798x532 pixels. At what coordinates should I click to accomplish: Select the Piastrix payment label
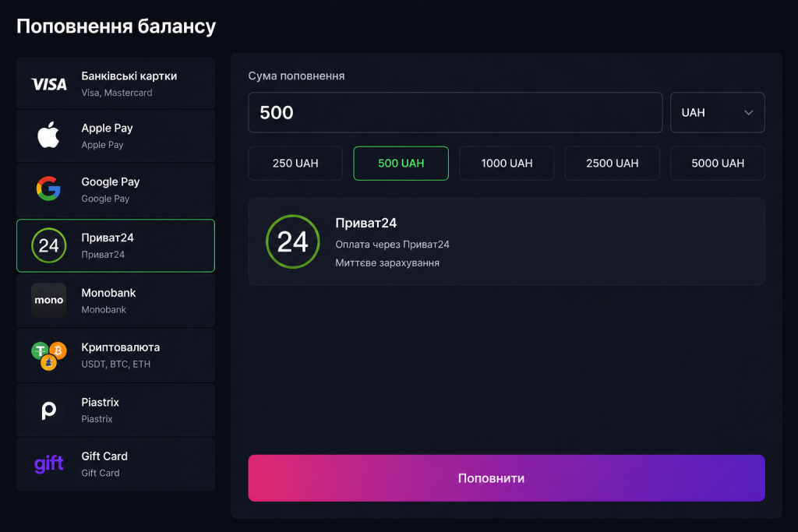pyautogui.click(x=101, y=402)
